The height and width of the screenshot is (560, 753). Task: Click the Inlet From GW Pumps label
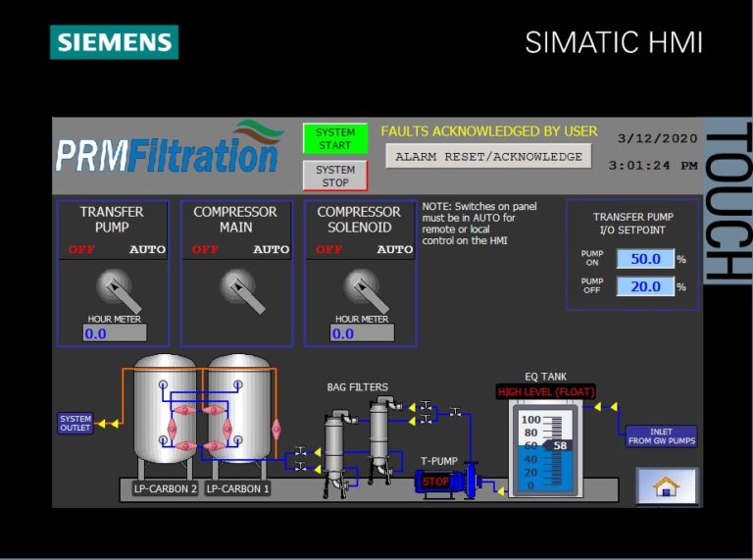662,436
